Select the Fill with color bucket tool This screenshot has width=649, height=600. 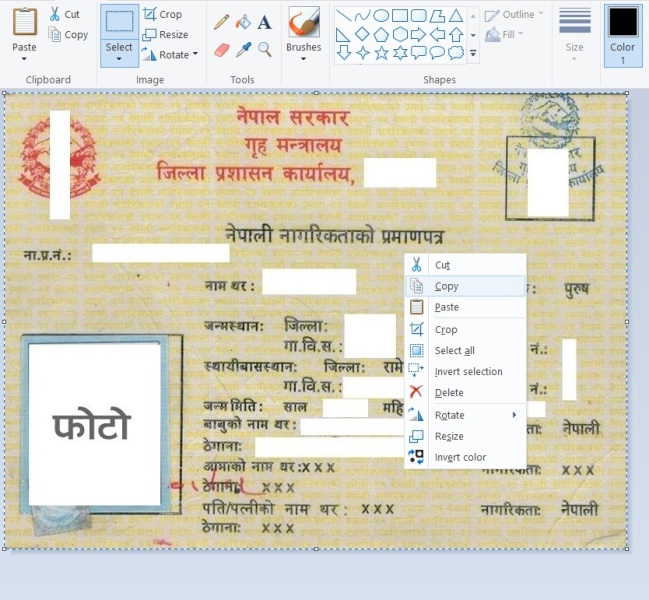[x=243, y=22]
